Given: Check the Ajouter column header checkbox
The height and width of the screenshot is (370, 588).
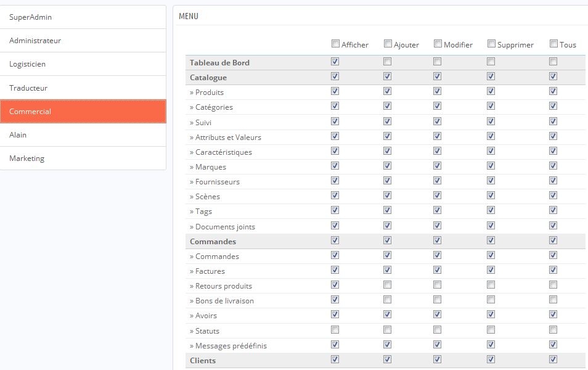Looking at the screenshot, I should click(388, 44).
